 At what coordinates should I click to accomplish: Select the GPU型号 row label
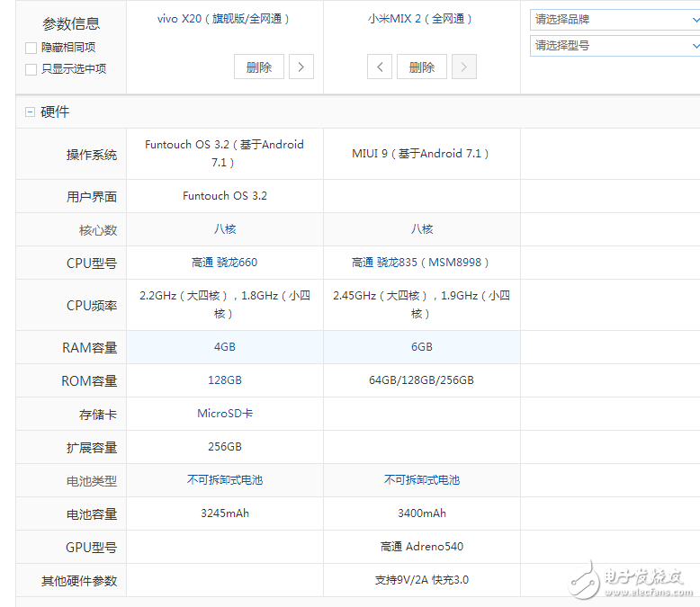pos(91,548)
